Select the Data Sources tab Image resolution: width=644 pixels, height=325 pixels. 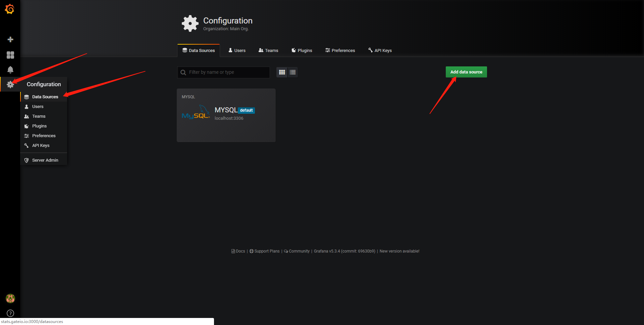pos(199,50)
